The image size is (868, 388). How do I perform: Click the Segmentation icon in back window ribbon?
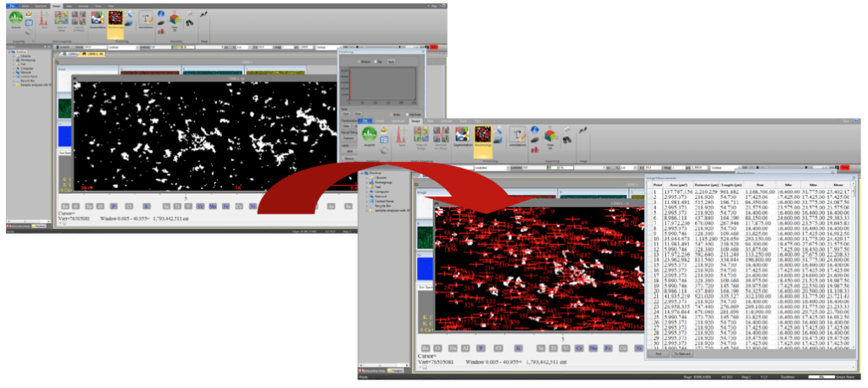(x=95, y=18)
